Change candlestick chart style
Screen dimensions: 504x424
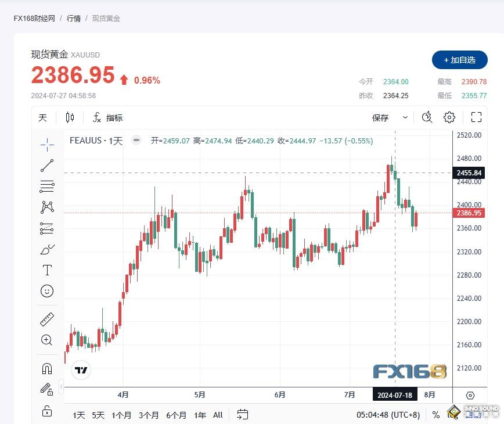70,117
